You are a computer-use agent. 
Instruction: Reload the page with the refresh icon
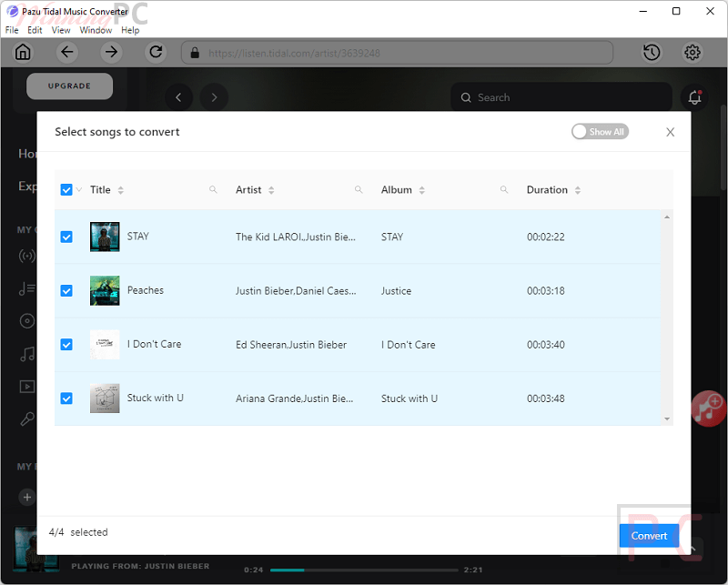coord(156,52)
